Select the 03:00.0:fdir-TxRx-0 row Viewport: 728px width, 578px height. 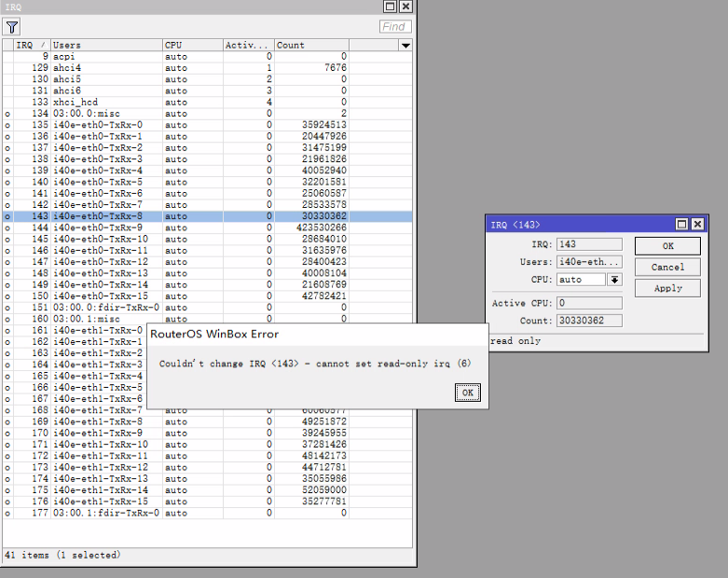pyautogui.click(x=207, y=308)
